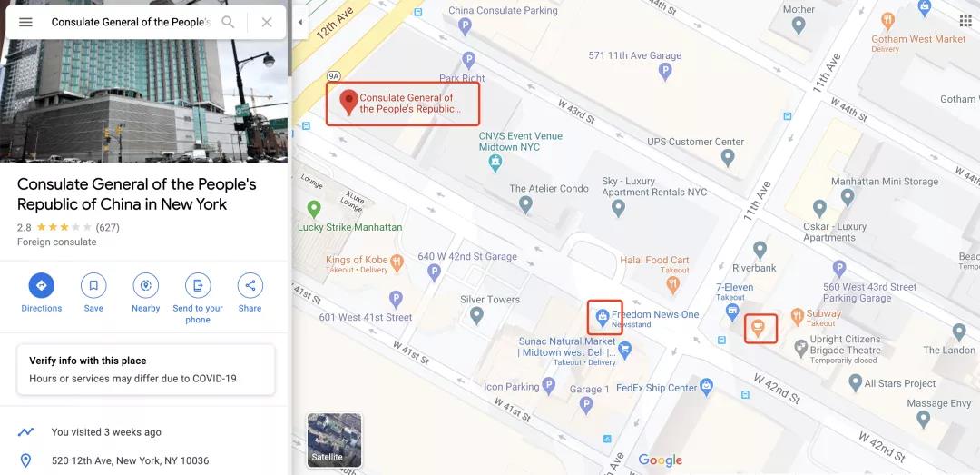Image resolution: width=980 pixels, height=475 pixels.
Task: Open the hamburger menu in search bar
Action: click(x=25, y=22)
